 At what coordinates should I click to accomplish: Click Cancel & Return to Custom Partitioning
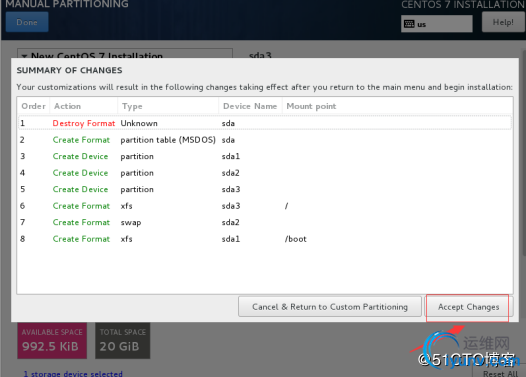click(330, 307)
